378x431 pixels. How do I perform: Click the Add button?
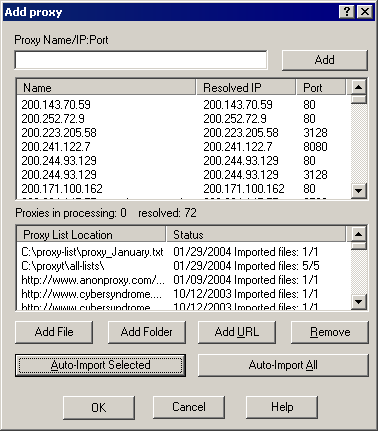pos(325,60)
